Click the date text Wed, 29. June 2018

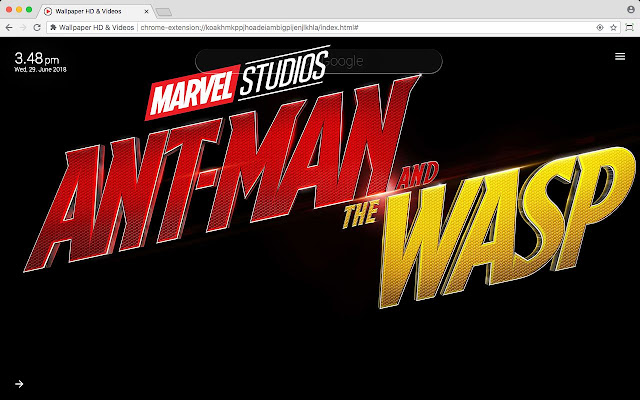[40, 69]
